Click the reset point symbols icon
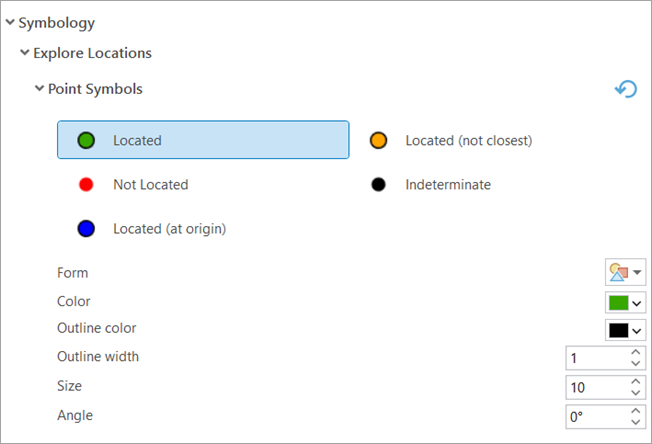The image size is (652, 444). [x=626, y=89]
